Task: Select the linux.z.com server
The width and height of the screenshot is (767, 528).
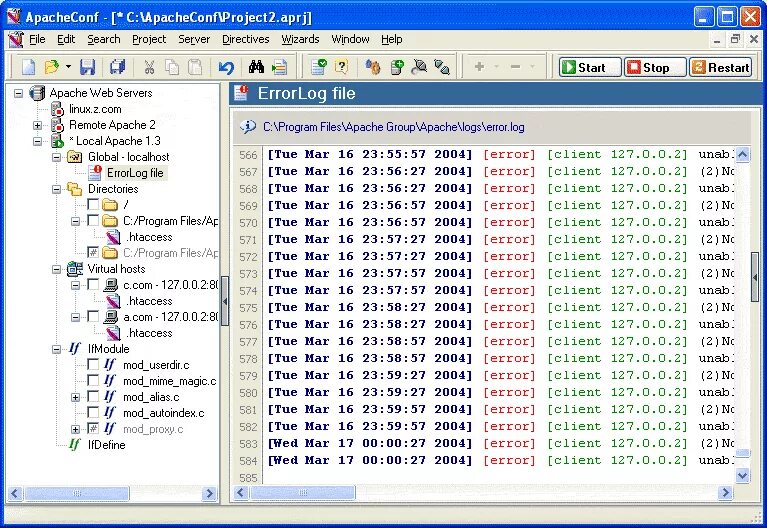Action: point(95,109)
